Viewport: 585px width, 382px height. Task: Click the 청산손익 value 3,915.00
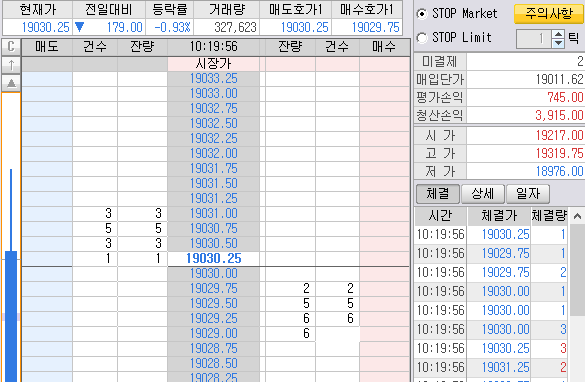pos(559,115)
